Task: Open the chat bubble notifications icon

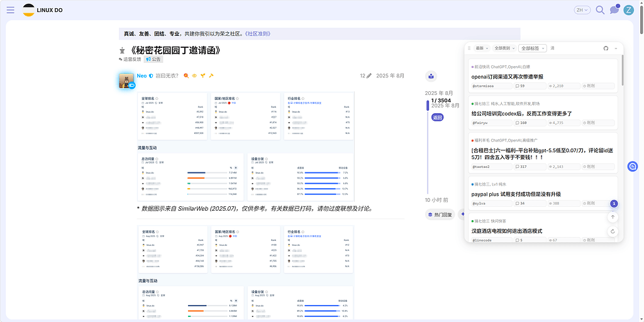Action: click(614, 10)
